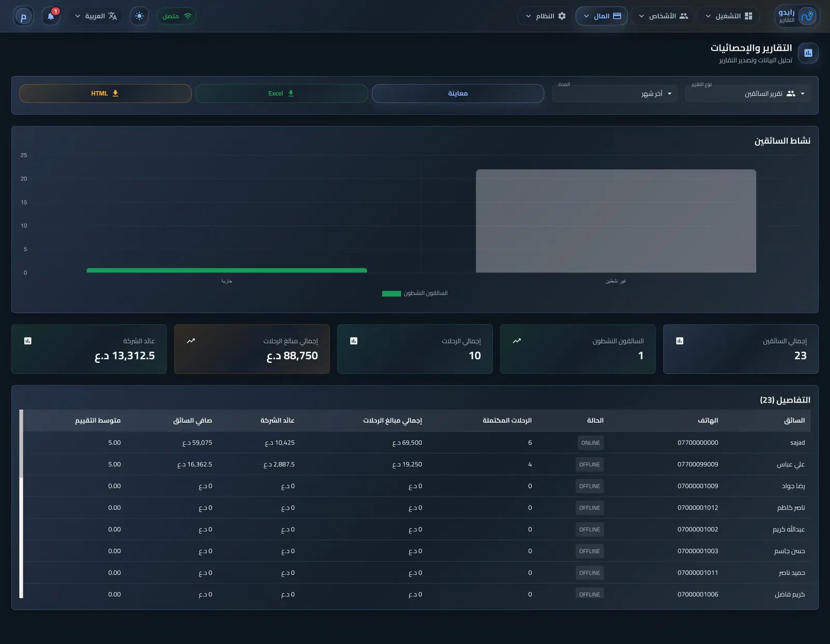Expand the report type dropdown تقرير السائقين
830x644 pixels.
[748, 93]
